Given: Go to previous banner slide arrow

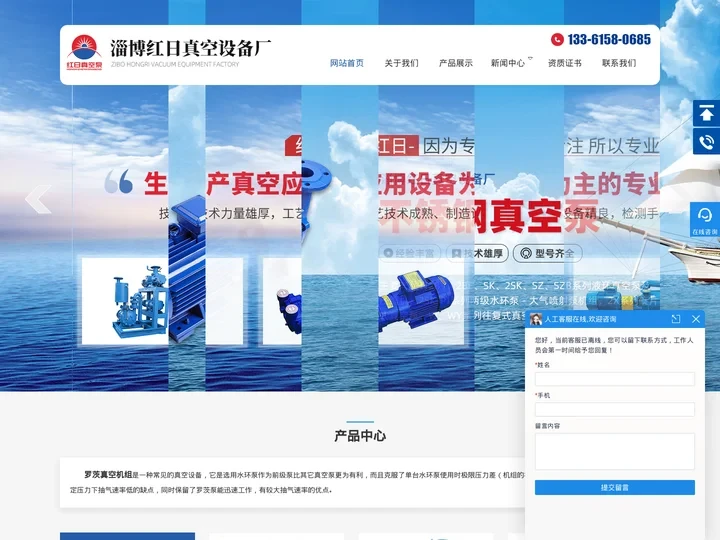Looking at the screenshot, I should click(39, 199).
